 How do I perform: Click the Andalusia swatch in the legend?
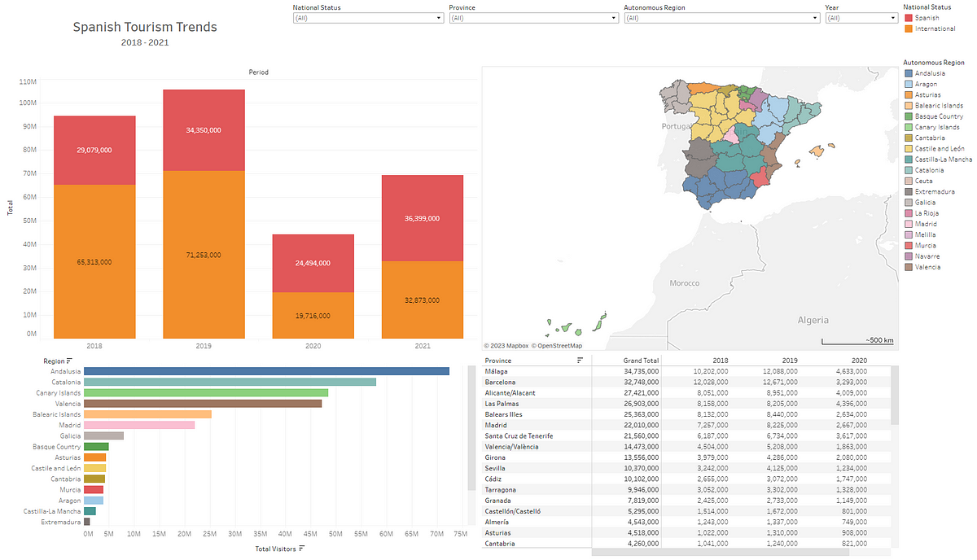coord(910,73)
